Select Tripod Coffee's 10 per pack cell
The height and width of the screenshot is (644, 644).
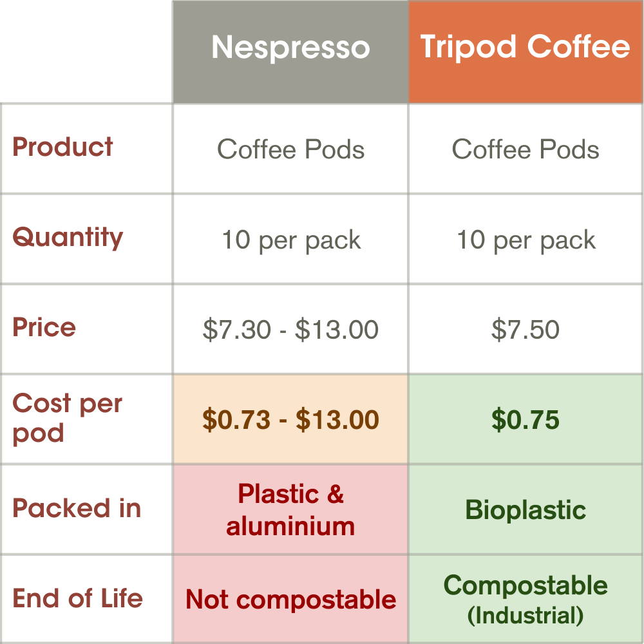(526, 240)
